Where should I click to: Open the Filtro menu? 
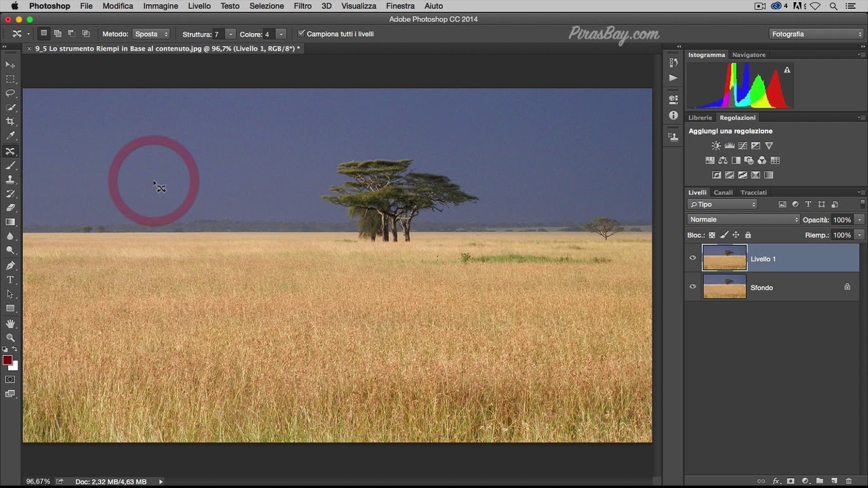[302, 6]
